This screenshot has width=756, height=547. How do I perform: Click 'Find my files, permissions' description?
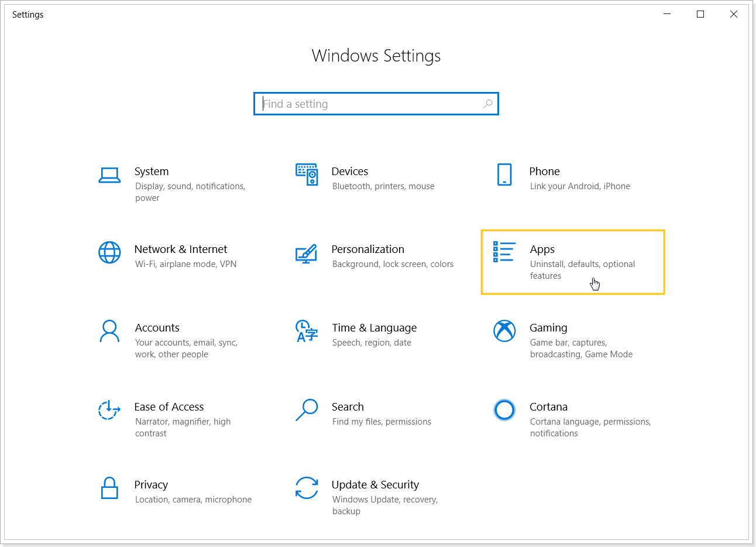click(382, 422)
